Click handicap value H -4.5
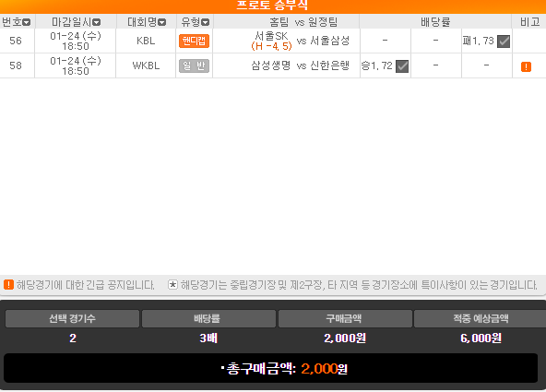 pos(271,46)
